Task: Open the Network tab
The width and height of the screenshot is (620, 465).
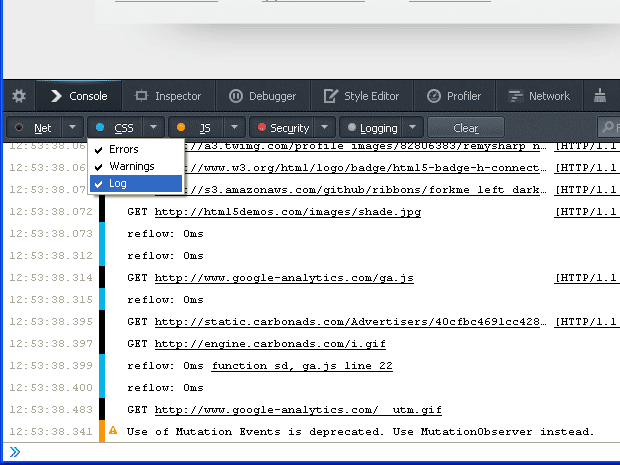Action: [x=539, y=96]
